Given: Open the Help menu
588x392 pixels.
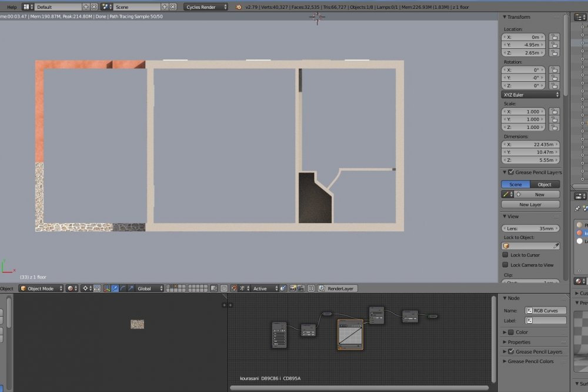Looking at the screenshot, I should 12,7.
